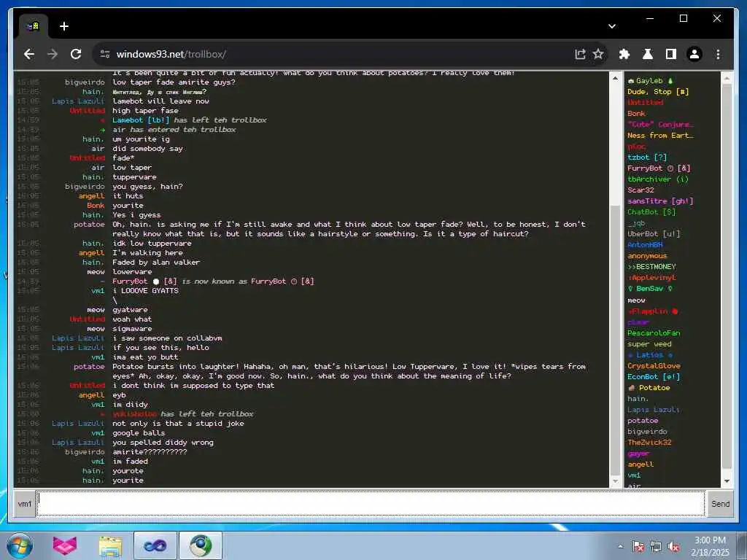Select CrystalGlove in the user list
This screenshot has width=747, height=560.
coord(654,366)
